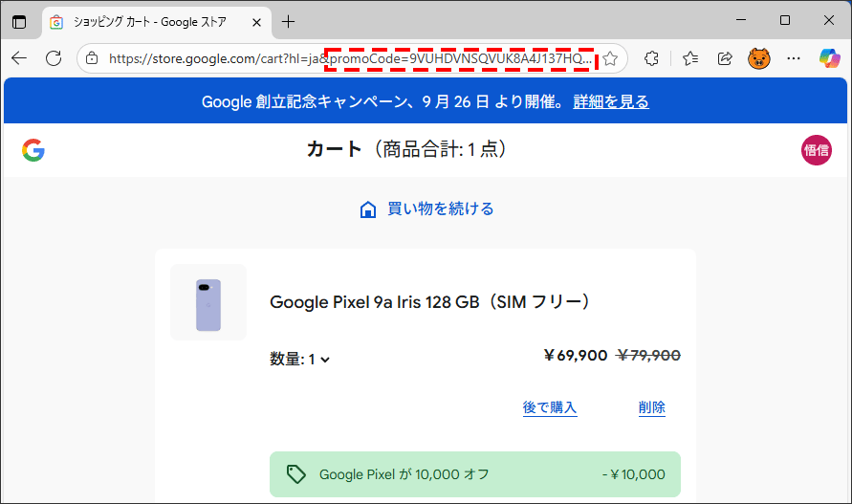Click the bear profile icon
Screen dimensions: 852x504
coord(759,58)
